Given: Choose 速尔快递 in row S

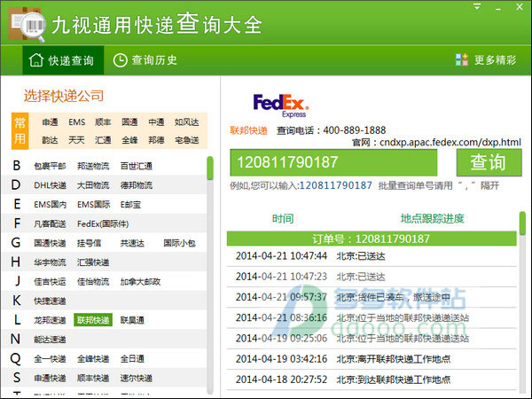Looking at the screenshot, I should pyautogui.click(x=136, y=379).
